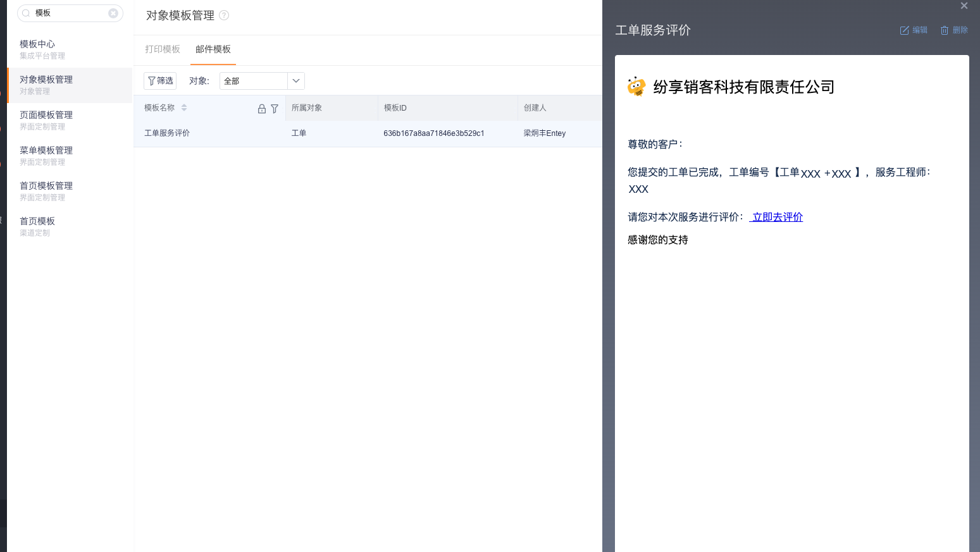This screenshot has width=980, height=552.
Task: Click the lock icon in 模板名称 header
Action: pyautogui.click(x=262, y=109)
